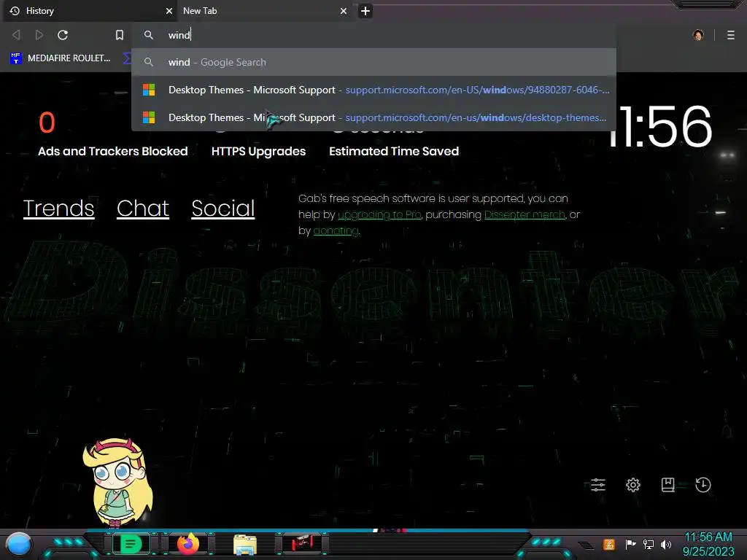Open the network tray icon
Image resolution: width=747 pixels, height=560 pixels.
coord(649,544)
